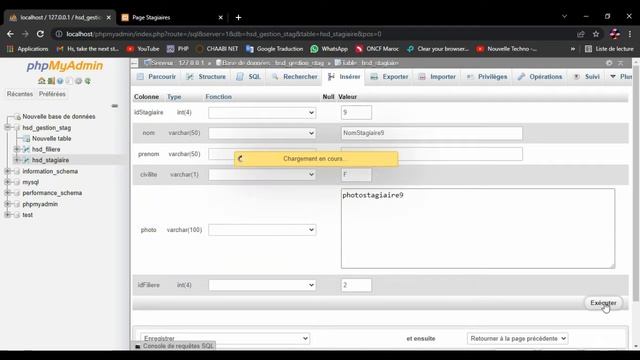
Task: Open Retourner à la page précédente dropdown
Action: (517, 338)
